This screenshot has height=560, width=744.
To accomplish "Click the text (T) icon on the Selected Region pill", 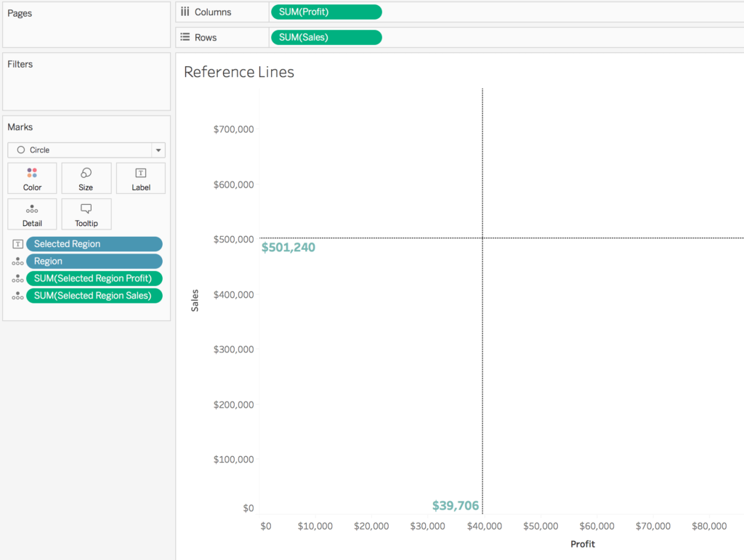I will coord(17,244).
